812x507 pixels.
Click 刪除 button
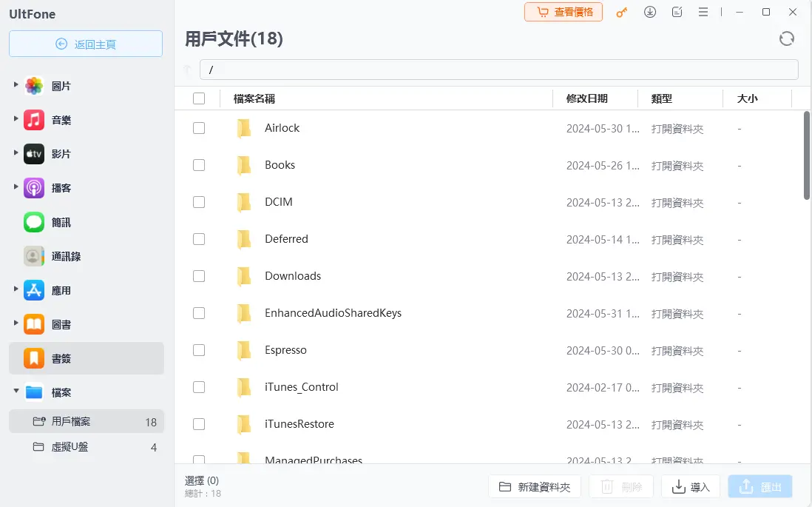click(x=621, y=487)
